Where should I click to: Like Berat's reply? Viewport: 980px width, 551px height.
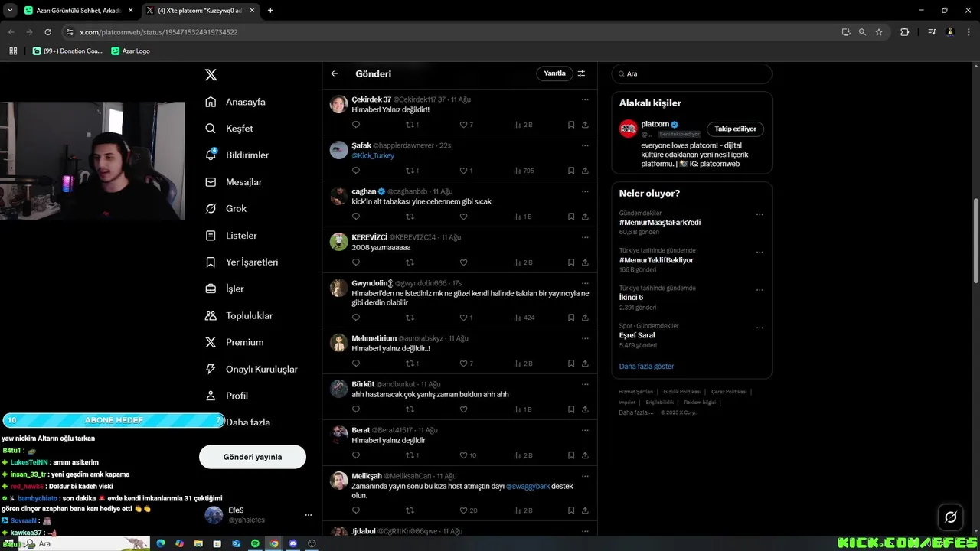pos(463,455)
